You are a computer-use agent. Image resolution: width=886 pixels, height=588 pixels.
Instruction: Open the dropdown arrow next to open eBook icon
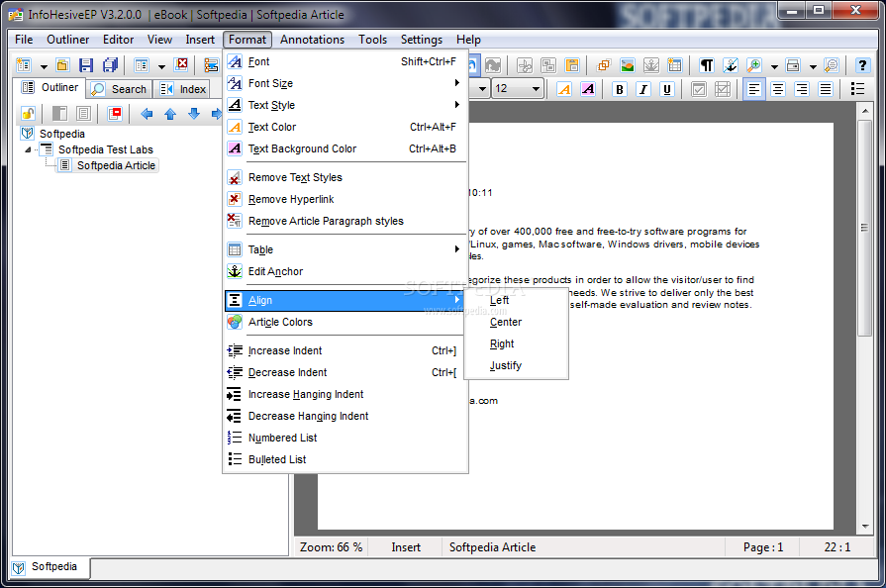(x=161, y=66)
